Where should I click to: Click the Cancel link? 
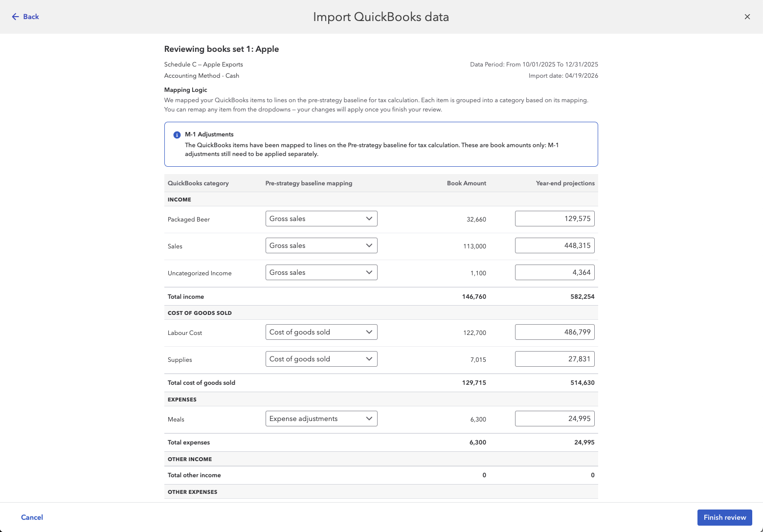32,517
